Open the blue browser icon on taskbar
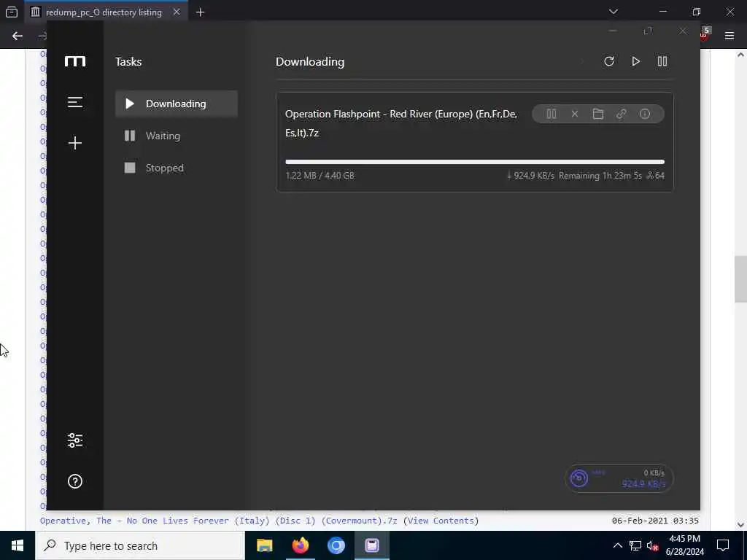The height and width of the screenshot is (560, 747). pos(336,545)
